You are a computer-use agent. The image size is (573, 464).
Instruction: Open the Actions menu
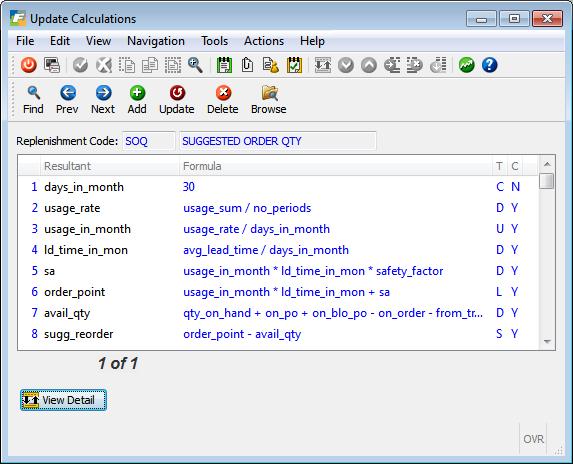pos(264,41)
